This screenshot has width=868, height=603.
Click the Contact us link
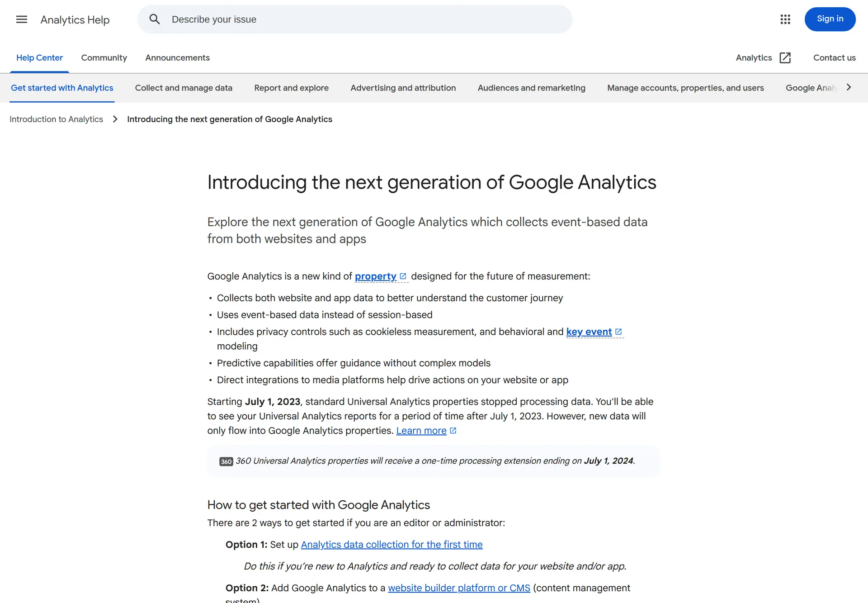point(834,58)
